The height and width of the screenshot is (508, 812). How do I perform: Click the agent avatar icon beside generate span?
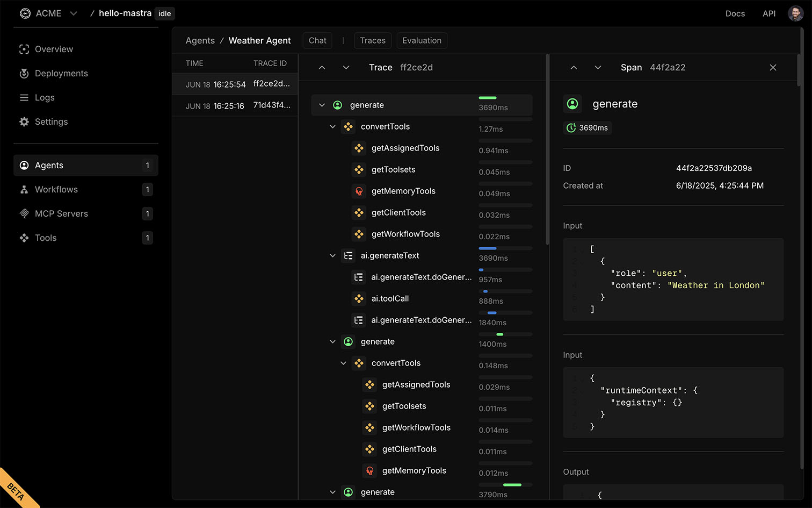pyautogui.click(x=337, y=105)
